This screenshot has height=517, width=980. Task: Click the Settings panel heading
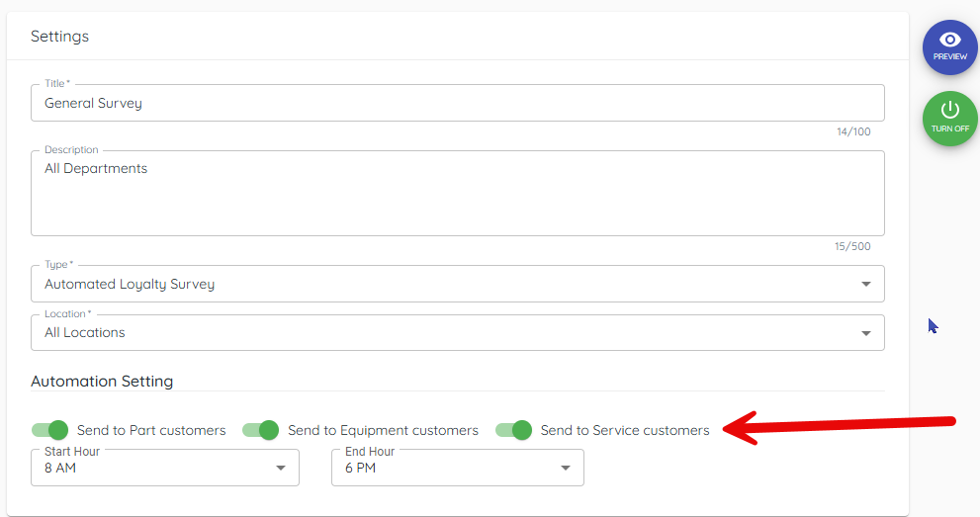(x=59, y=37)
